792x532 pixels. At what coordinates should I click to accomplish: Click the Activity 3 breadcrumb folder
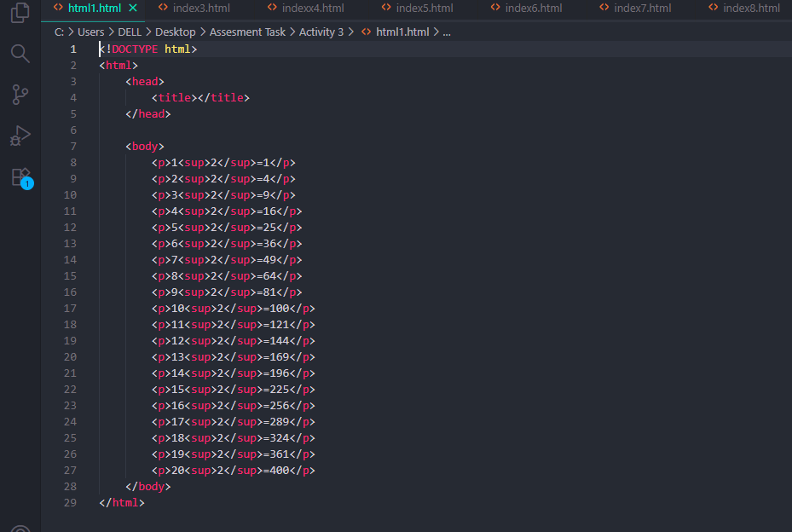321,32
